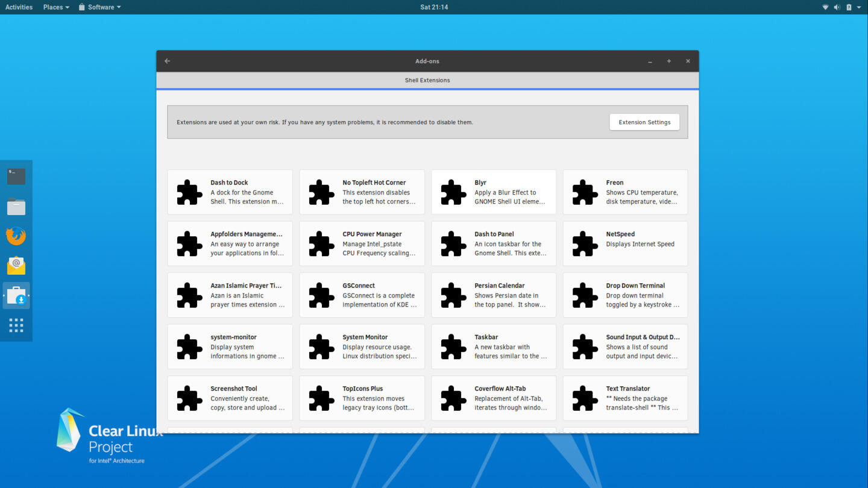Click the Azan Islamic Prayer Times puzzle icon
This screenshot has width=868, height=488.
(x=189, y=295)
